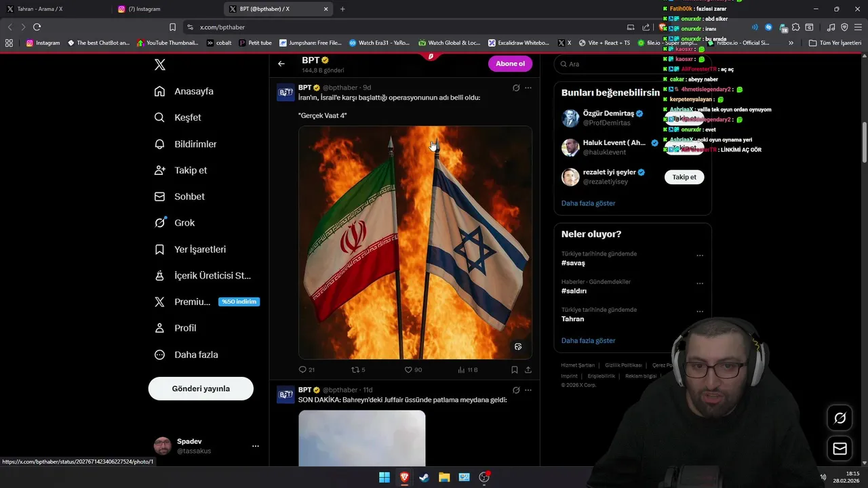Open İçerik Üreticisi Stüdyosu sidebar item
The height and width of the screenshot is (488, 868).
coord(202,275)
